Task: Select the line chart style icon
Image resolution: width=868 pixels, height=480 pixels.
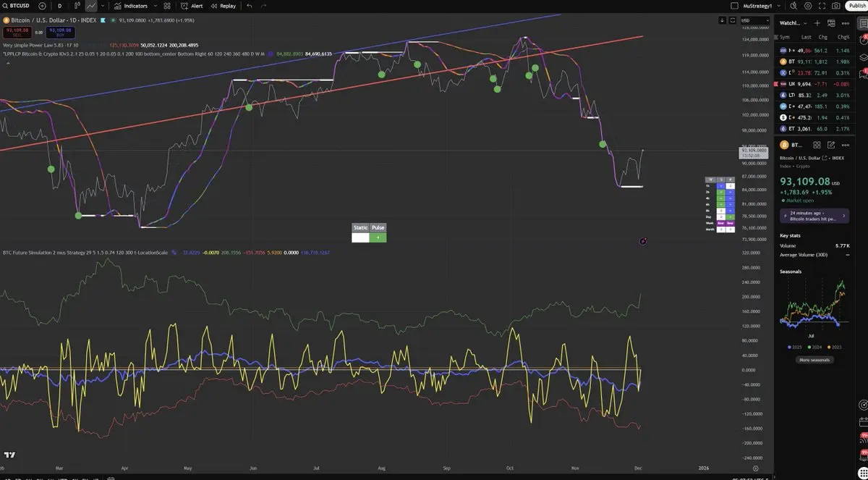Action: 92,5
